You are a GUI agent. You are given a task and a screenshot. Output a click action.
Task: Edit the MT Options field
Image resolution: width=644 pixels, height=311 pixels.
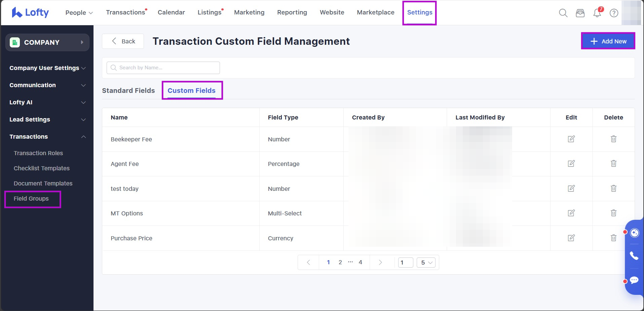click(571, 213)
